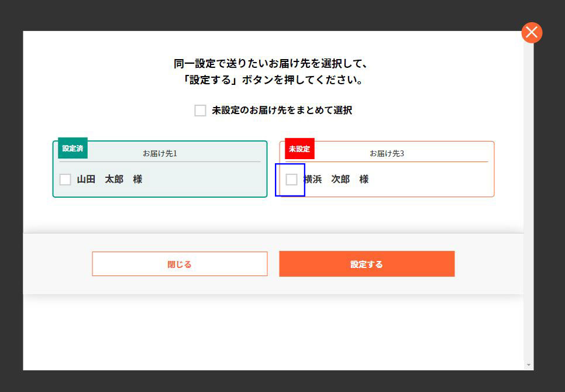Click the name label 横浜 次郎 様
Image resolution: width=565 pixels, height=392 pixels.
[x=336, y=180]
